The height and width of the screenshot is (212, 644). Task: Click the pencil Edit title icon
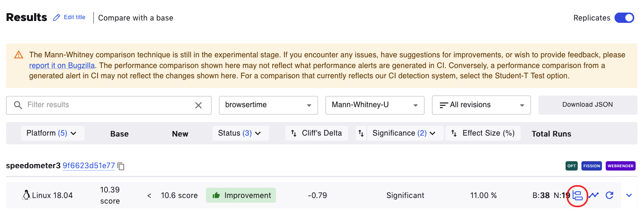tap(57, 18)
